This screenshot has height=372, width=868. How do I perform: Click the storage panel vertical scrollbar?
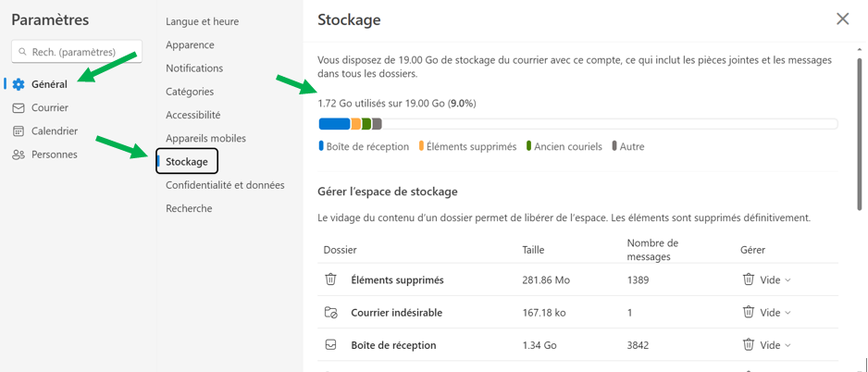coord(859,134)
